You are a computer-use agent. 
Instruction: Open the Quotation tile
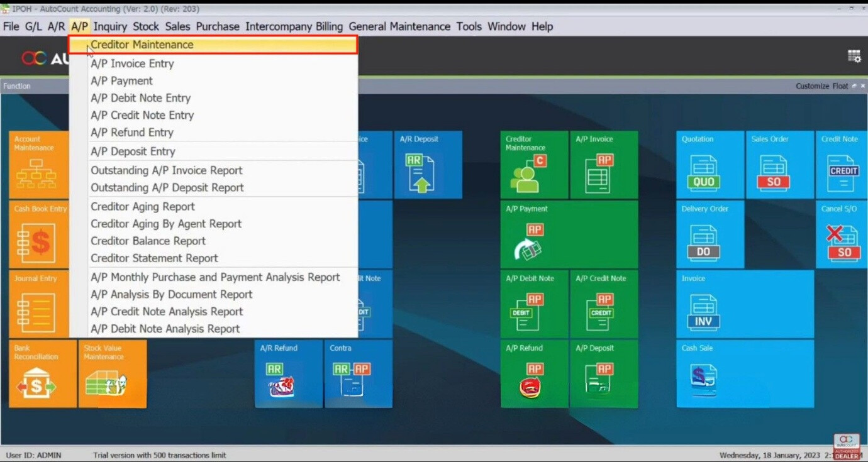(x=710, y=165)
